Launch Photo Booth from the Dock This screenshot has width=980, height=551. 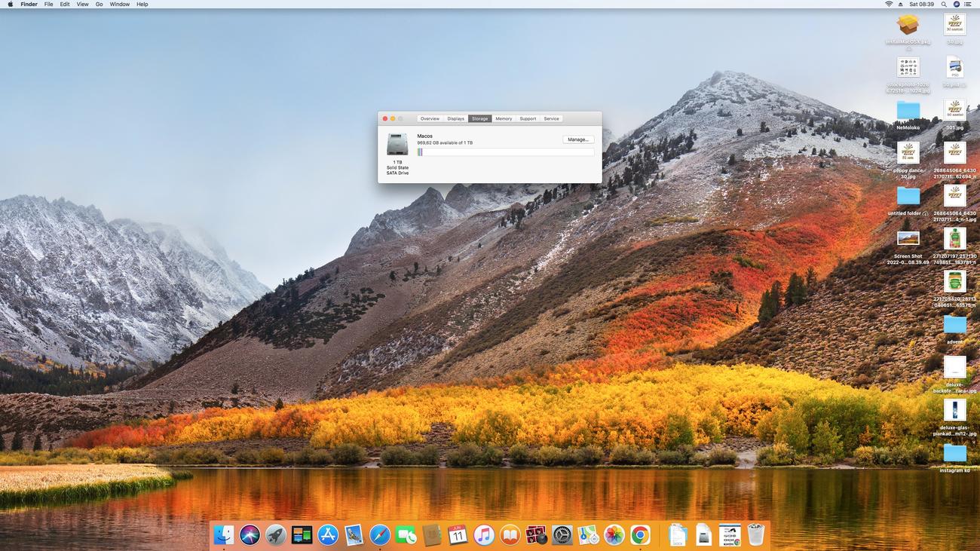tap(536, 534)
